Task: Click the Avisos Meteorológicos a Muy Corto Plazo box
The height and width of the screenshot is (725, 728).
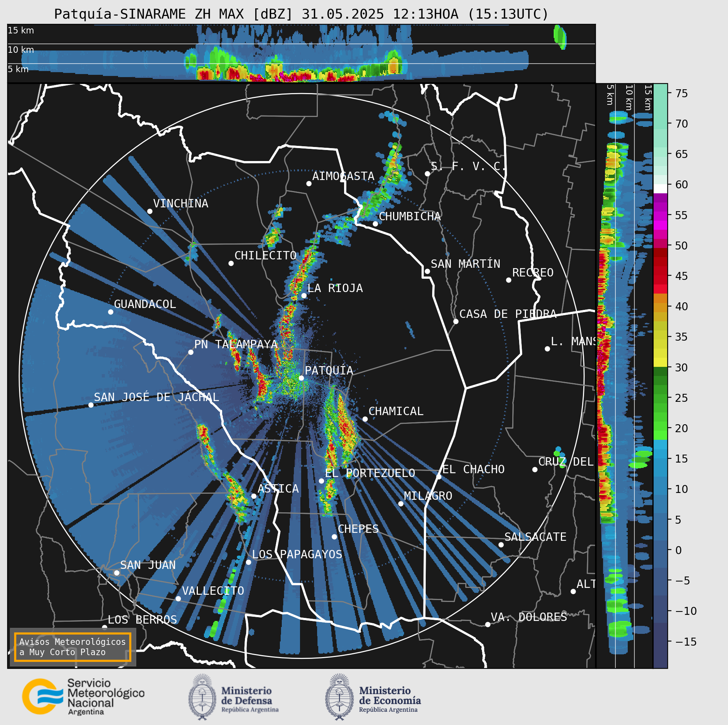Action: [73, 646]
